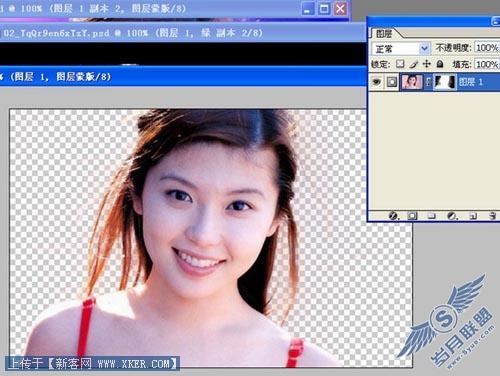500x376 pixels.
Task: Click the 不透明度 opacity field
Action: click(487, 48)
